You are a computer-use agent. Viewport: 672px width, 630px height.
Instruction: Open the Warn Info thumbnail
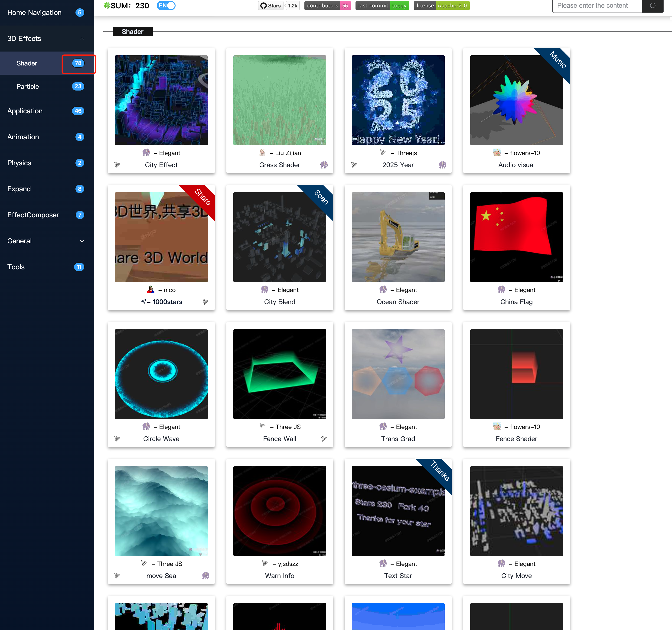pyautogui.click(x=280, y=511)
